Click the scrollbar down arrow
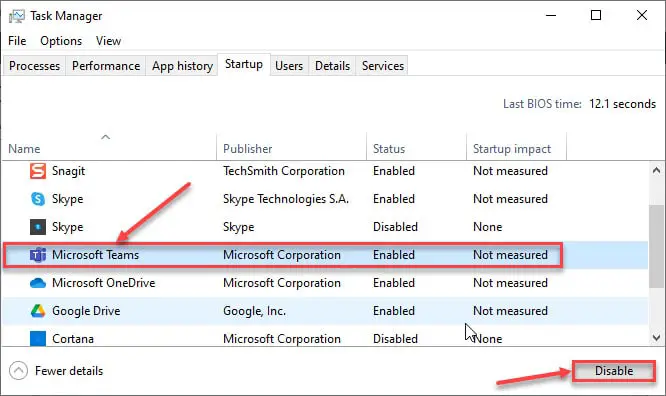 [x=656, y=338]
